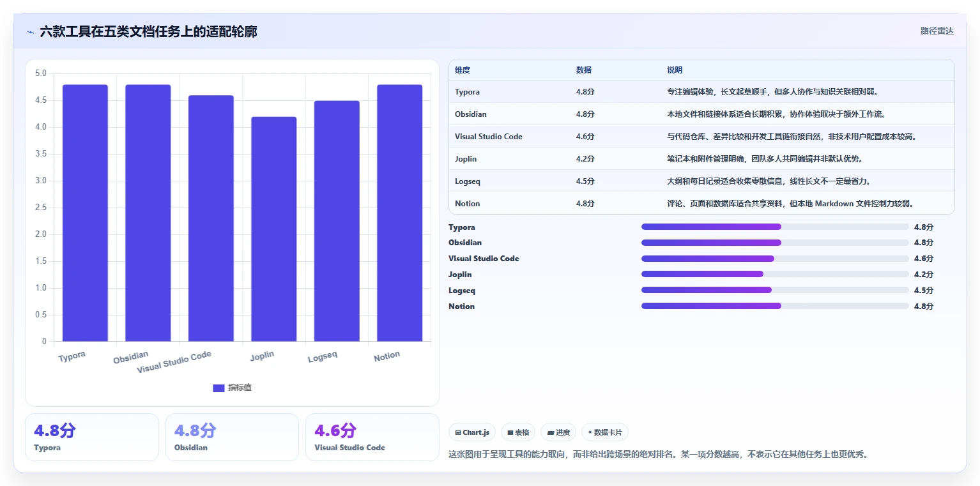The image size is (980, 486).
Task: Click the 数据 column header
Action: pyautogui.click(x=583, y=70)
